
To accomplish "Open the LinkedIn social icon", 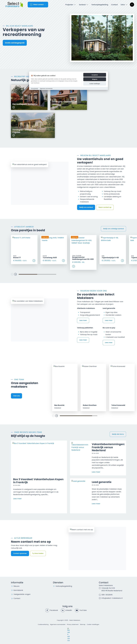I will (x=63, y=610).
